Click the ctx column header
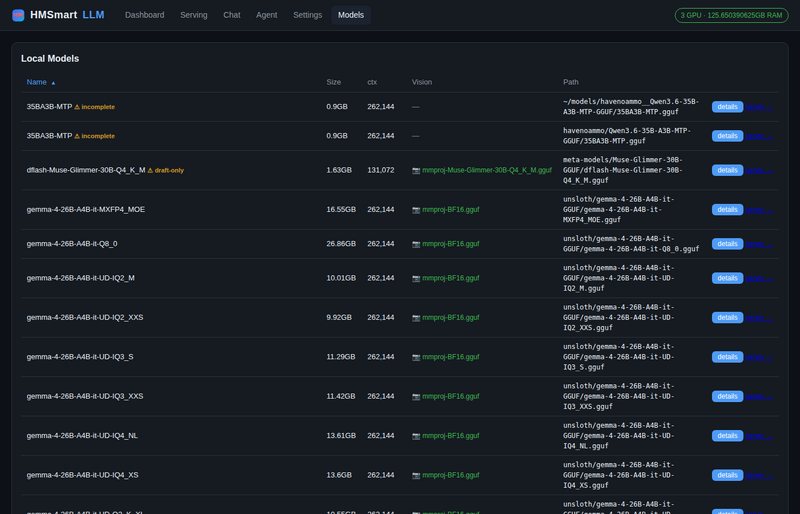This screenshot has height=514, width=800. [x=372, y=82]
